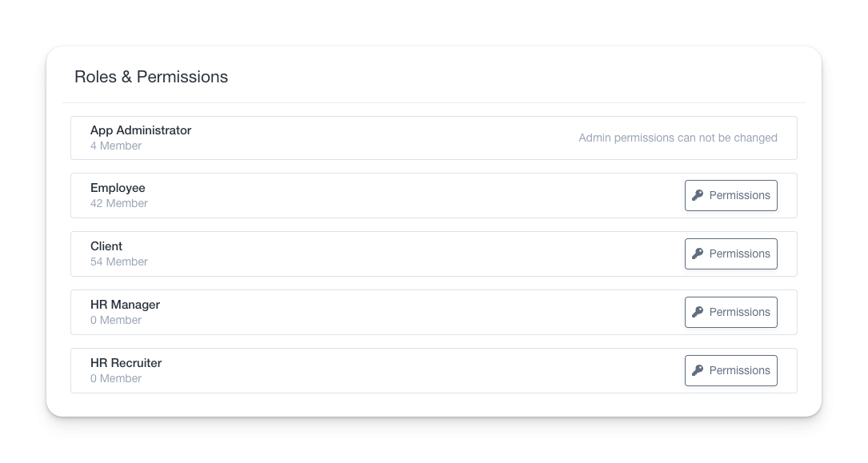This screenshot has height=463, width=868.
Task: Edit Permissions for the HR Recruiter role
Action: (x=730, y=370)
